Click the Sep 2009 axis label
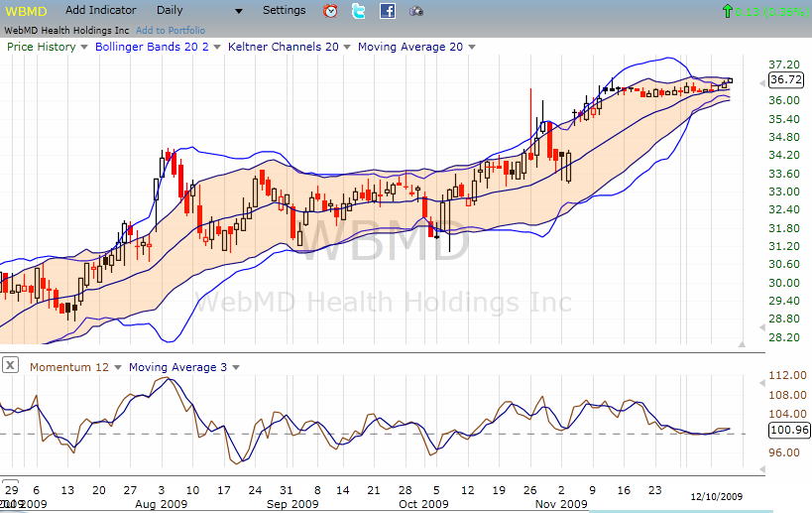 click(292, 504)
